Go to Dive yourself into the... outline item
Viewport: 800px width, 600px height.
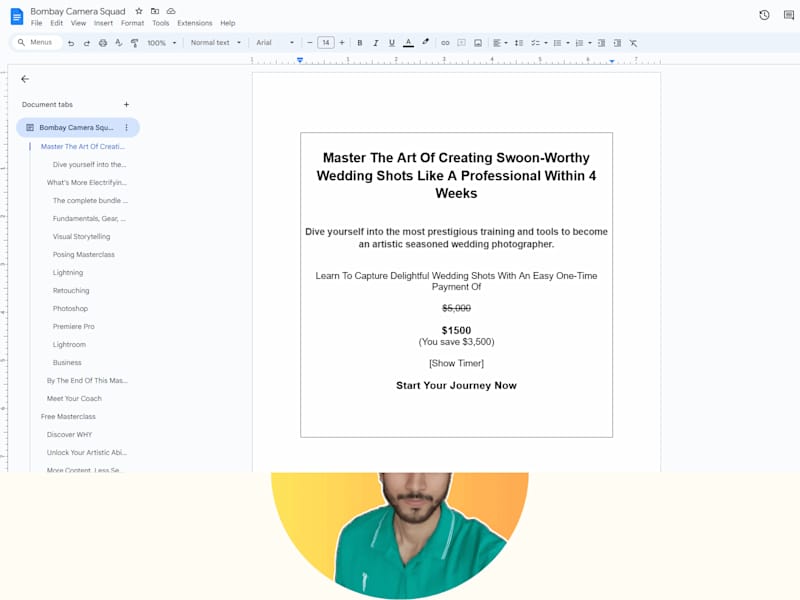coord(89,164)
